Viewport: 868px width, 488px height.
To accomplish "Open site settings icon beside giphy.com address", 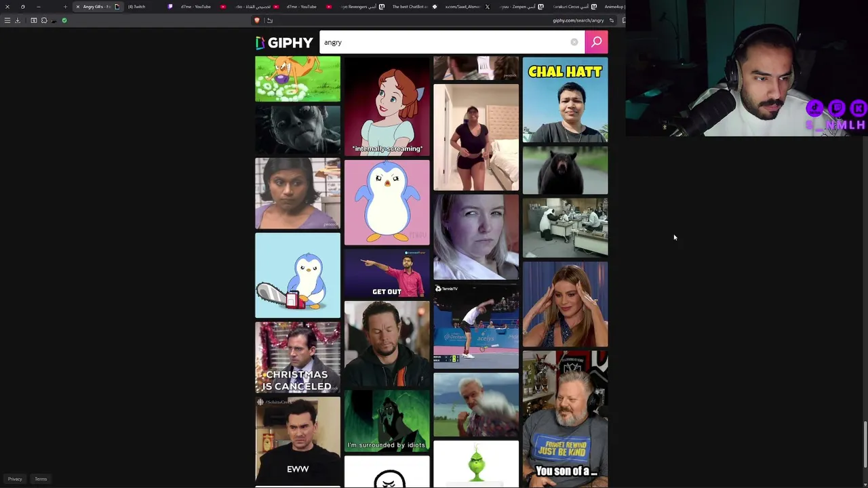I will click(x=611, y=20).
